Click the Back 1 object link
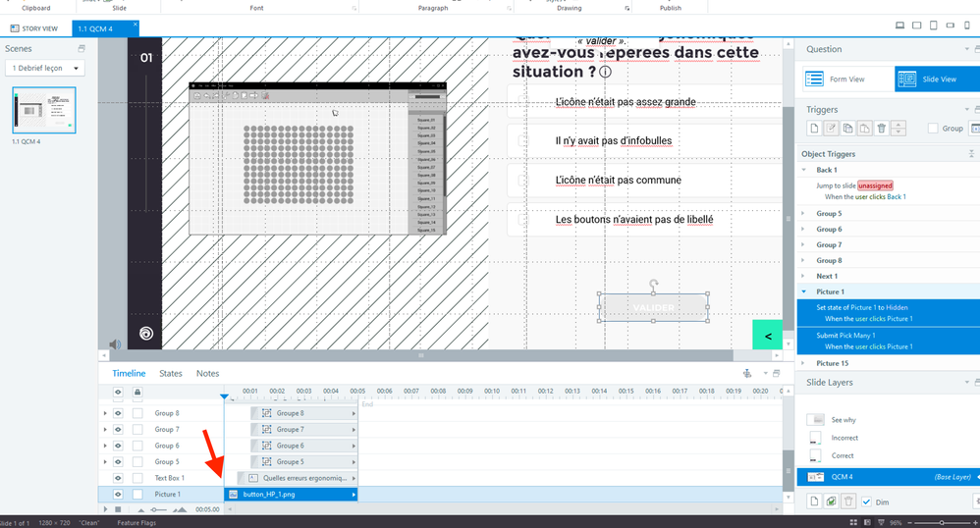The image size is (980, 528). pyautogui.click(x=897, y=197)
